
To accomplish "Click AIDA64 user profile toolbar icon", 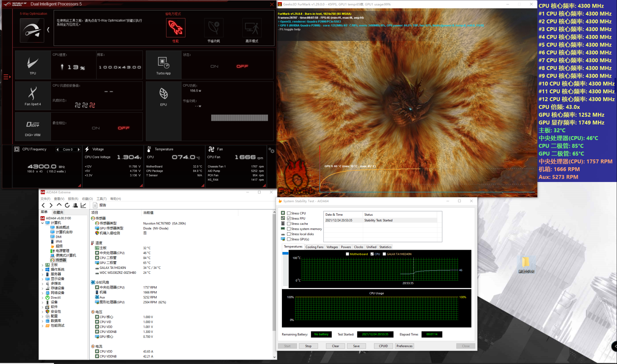I will [x=75, y=205].
